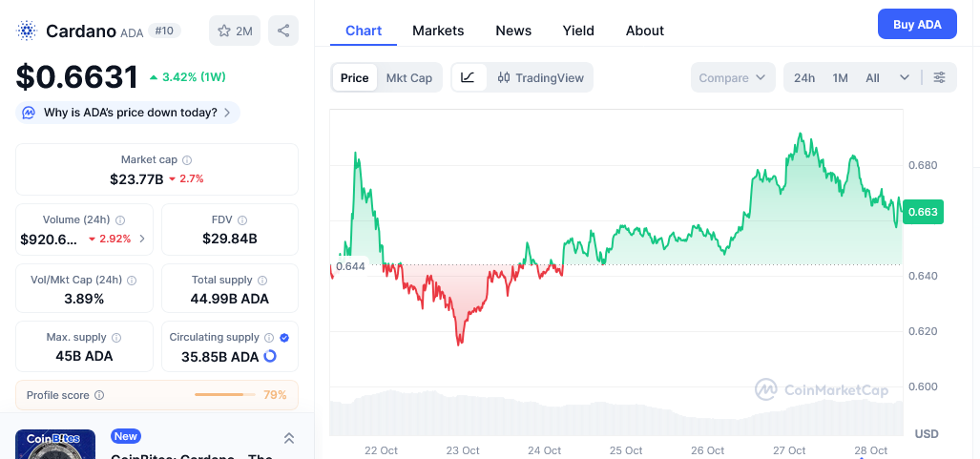Image resolution: width=980 pixels, height=459 pixels.
Task: Click the star watchlist 2M button
Action: (x=235, y=31)
